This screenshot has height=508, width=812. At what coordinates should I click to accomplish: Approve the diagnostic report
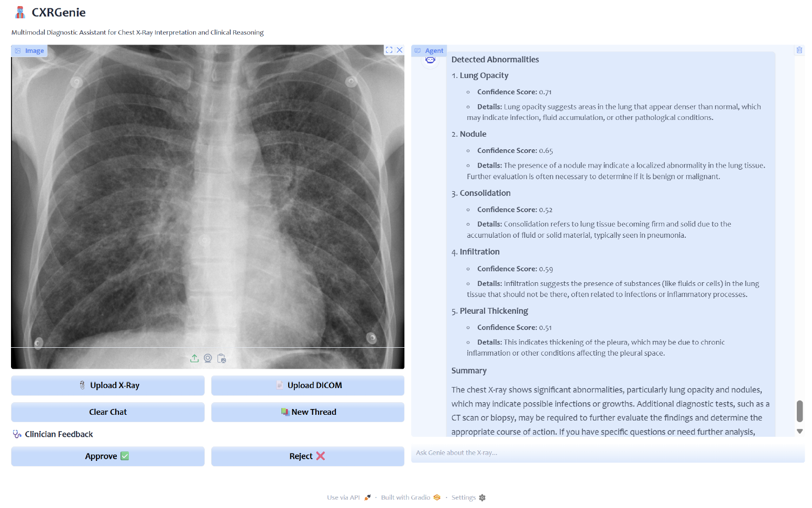(108, 456)
